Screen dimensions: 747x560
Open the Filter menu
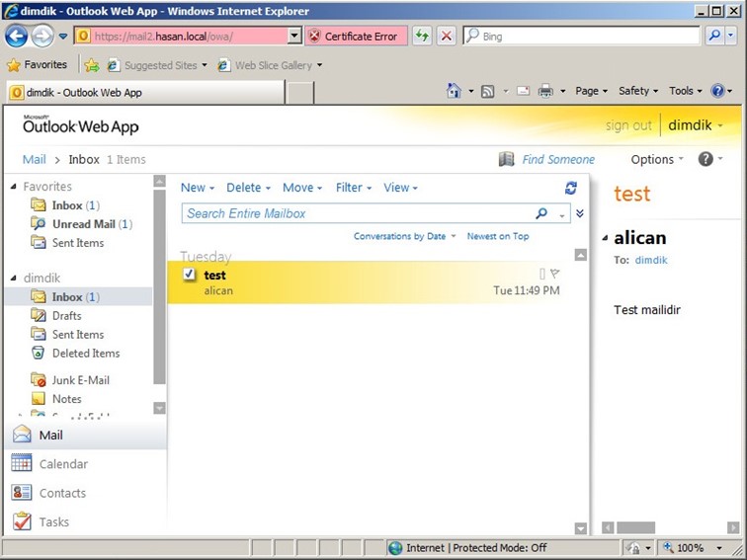click(354, 188)
